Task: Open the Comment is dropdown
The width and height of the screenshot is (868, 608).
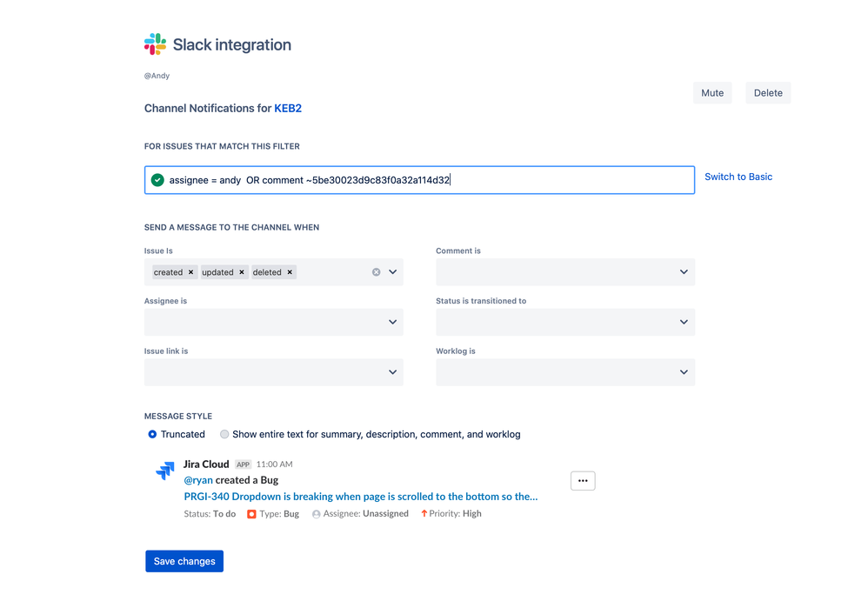Action: pyautogui.click(x=565, y=272)
